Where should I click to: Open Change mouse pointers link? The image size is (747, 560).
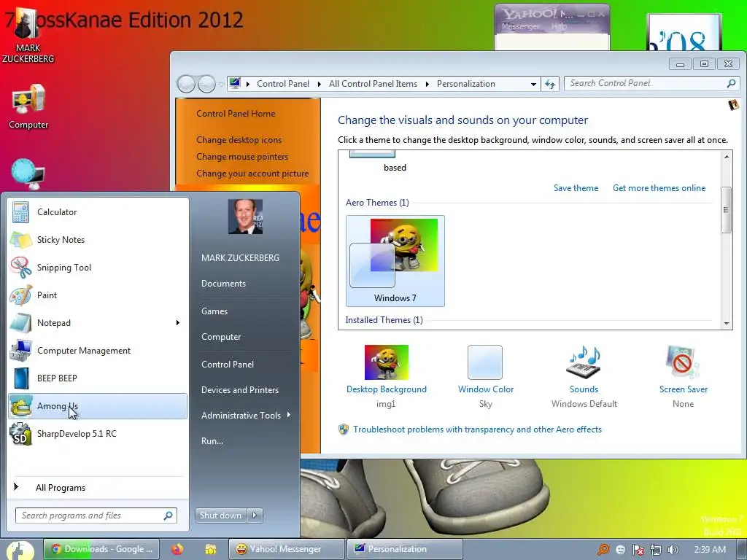coord(242,157)
